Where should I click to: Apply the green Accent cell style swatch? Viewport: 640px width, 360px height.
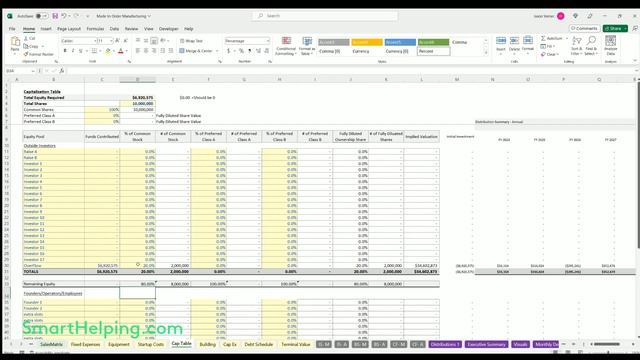pyautogui.click(x=433, y=42)
